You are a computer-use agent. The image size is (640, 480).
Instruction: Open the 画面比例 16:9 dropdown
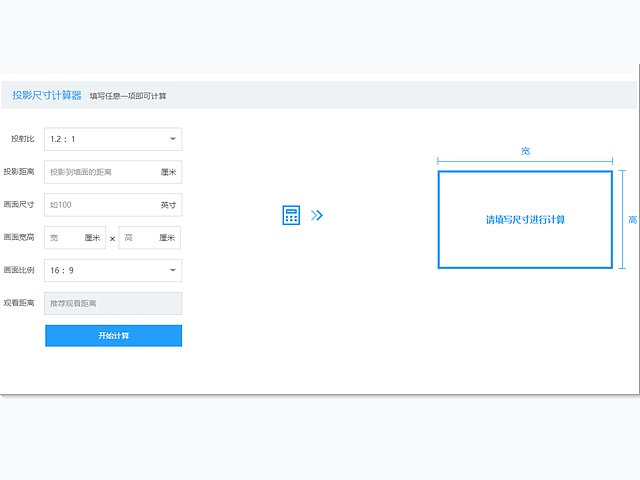coord(113,270)
